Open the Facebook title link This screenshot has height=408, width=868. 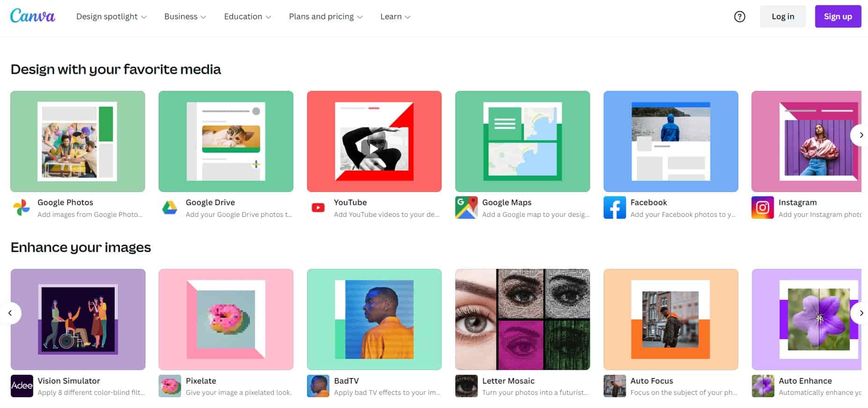pyautogui.click(x=649, y=202)
